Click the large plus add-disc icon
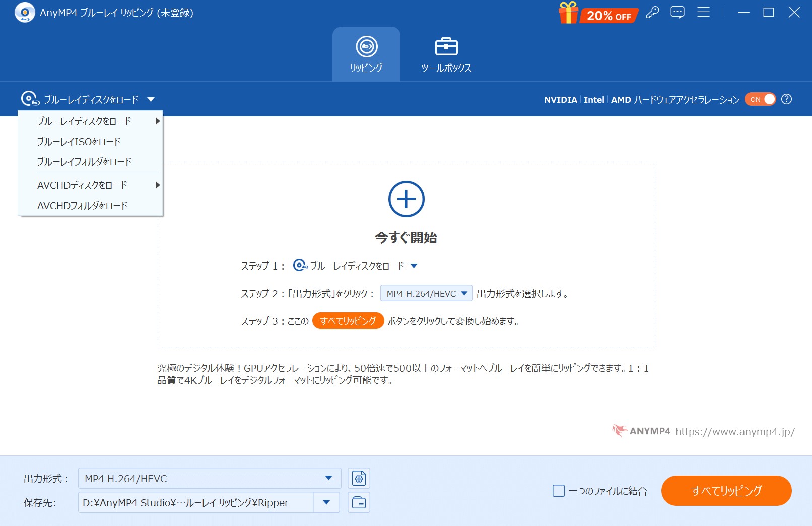The image size is (812, 526). tap(406, 199)
